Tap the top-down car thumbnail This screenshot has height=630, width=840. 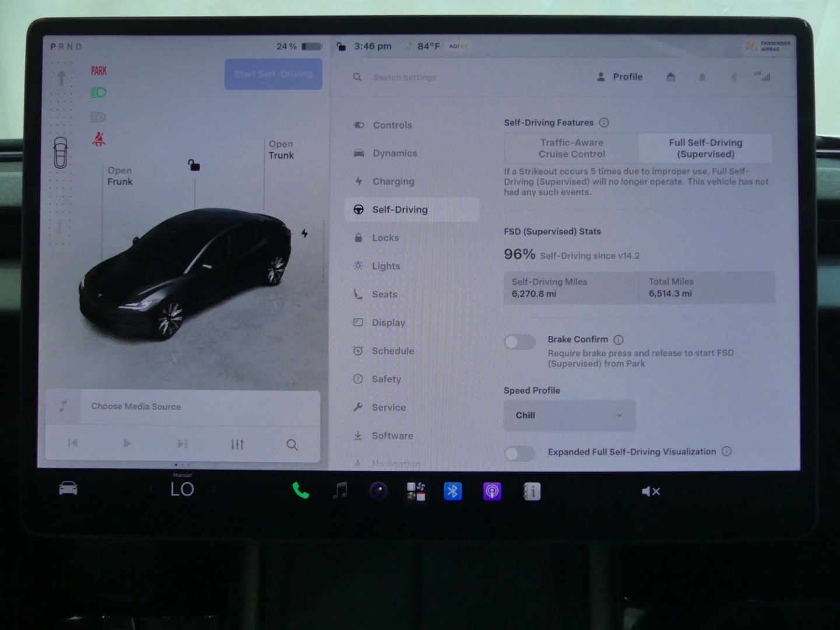61,152
